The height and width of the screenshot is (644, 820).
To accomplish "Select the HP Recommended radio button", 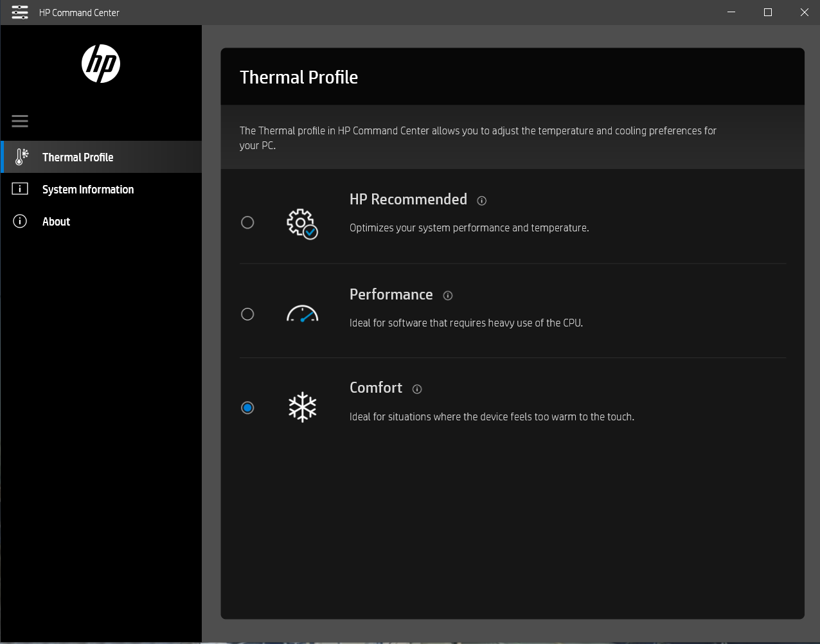I will tap(247, 222).
